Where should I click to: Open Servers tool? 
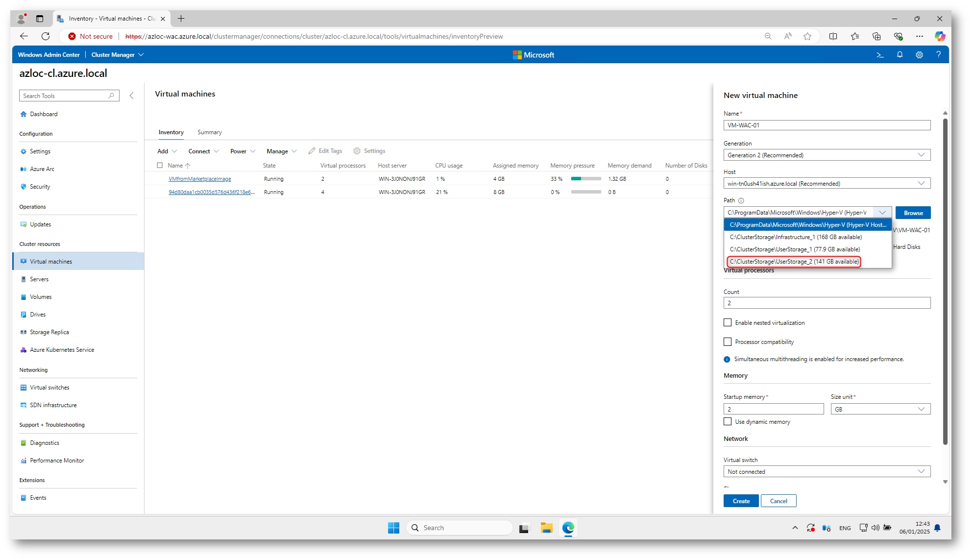[39, 279]
